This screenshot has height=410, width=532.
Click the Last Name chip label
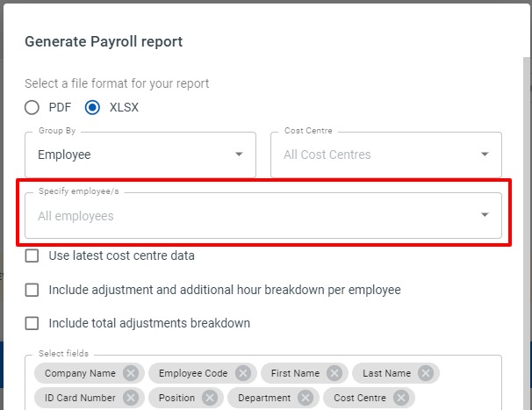click(x=387, y=373)
